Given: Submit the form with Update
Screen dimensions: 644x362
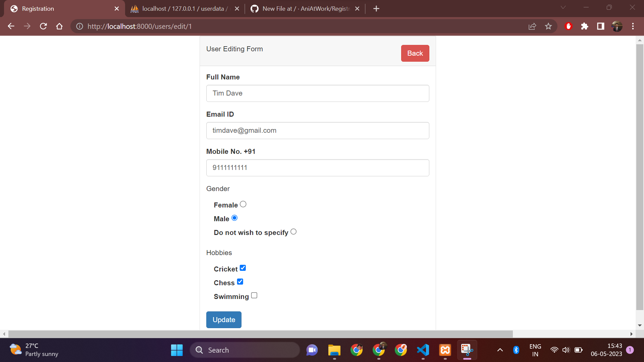Looking at the screenshot, I should click(224, 320).
